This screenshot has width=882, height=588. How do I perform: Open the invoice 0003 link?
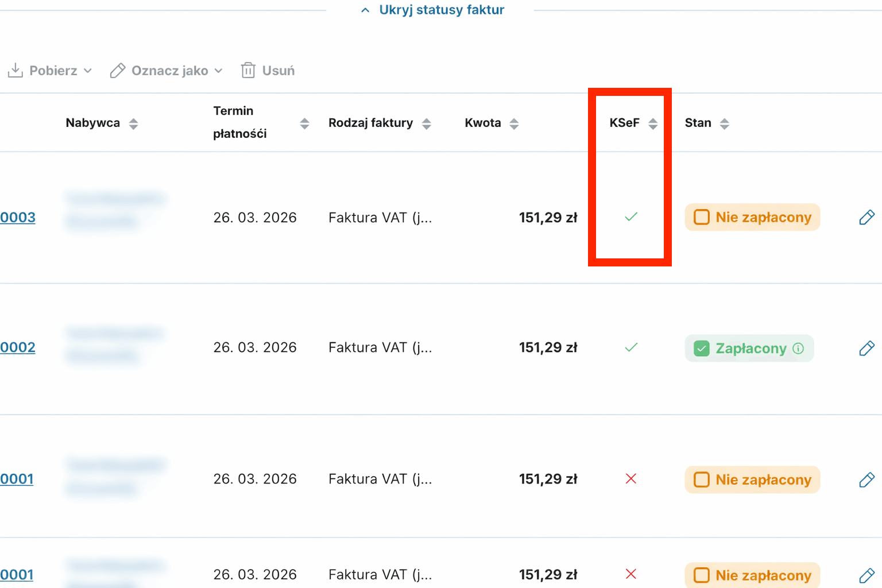(x=18, y=218)
